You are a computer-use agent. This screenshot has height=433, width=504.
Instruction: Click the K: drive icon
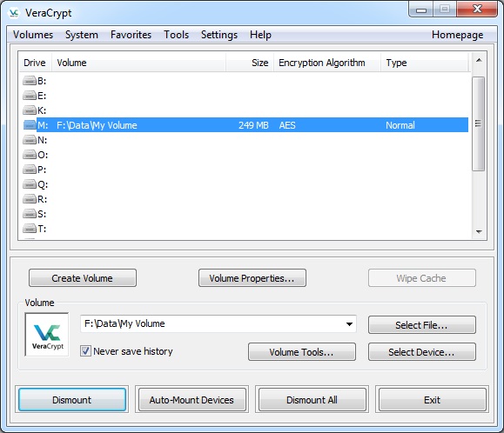click(x=30, y=110)
